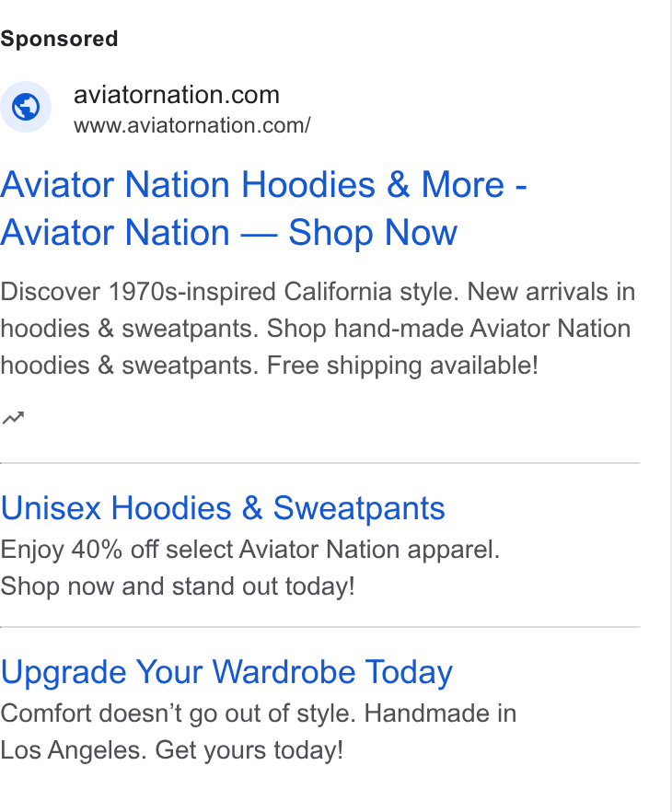Click the trending arrow icon below the description
This screenshot has width=672, height=812.
[x=13, y=417]
